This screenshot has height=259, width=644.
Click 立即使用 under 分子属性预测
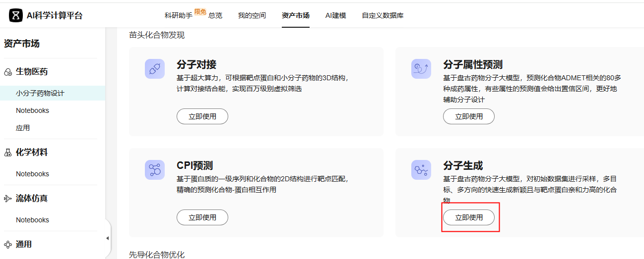click(x=469, y=116)
